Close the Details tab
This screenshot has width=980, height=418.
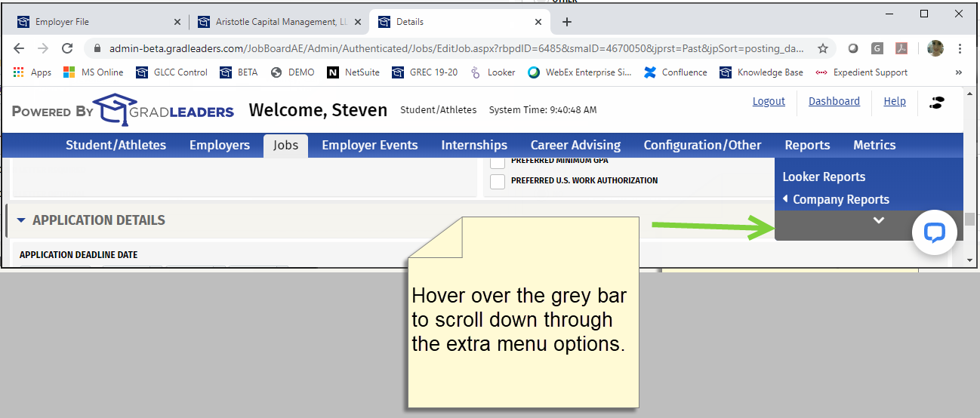tap(538, 22)
